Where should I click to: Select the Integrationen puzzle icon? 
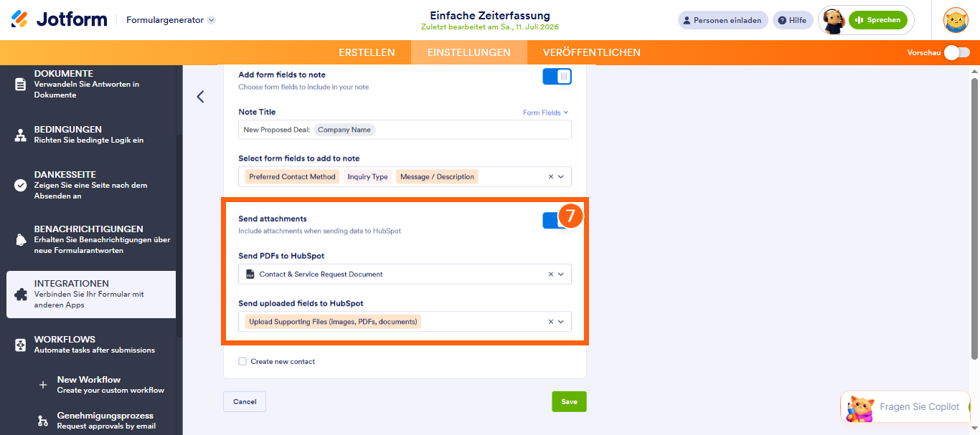pos(20,295)
